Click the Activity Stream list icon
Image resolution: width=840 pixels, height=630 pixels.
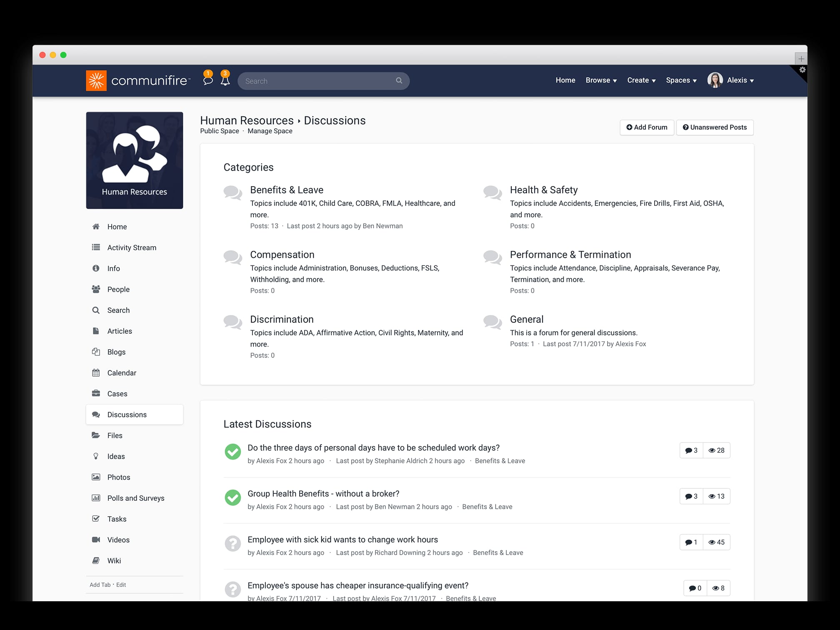click(96, 247)
